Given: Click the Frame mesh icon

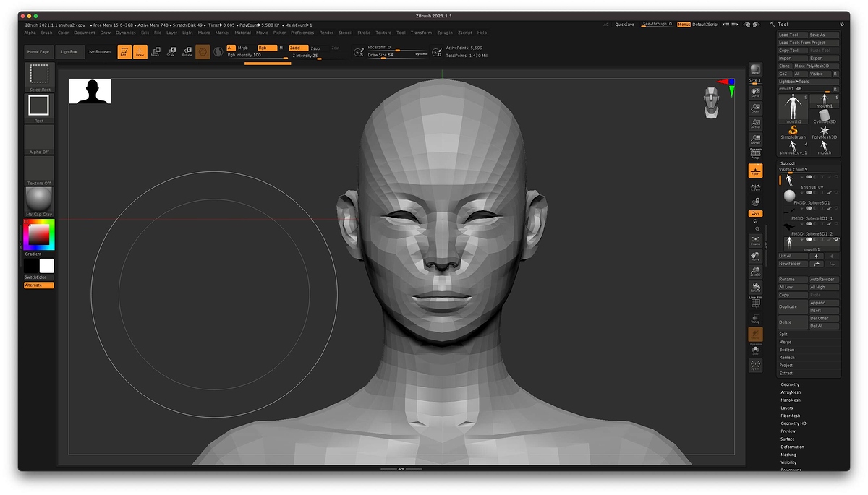Looking at the screenshot, I should click(755, 241).
